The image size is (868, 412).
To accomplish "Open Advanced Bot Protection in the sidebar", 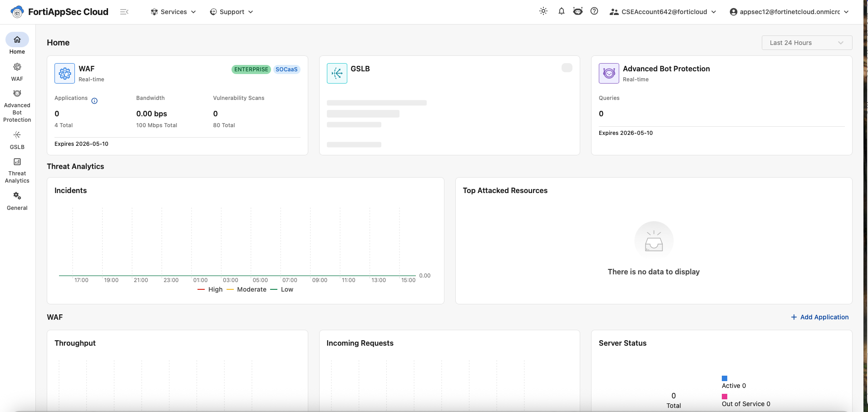I will coord(17,106).
